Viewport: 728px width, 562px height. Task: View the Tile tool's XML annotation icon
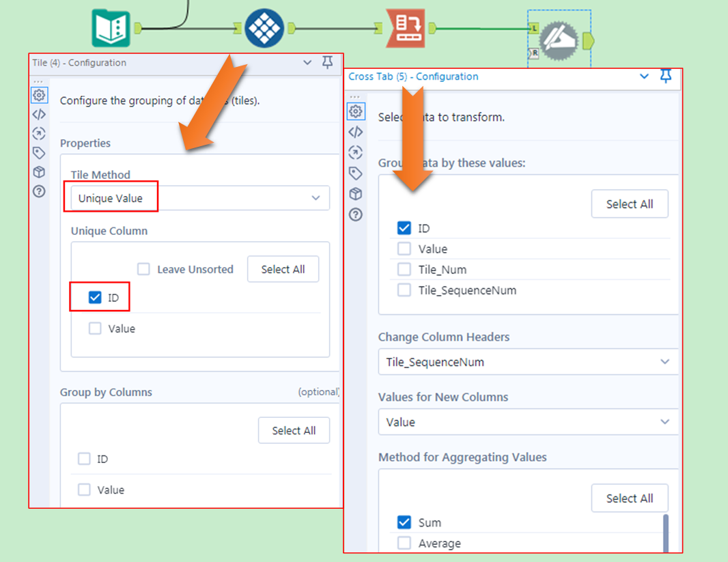pos(39,114)
